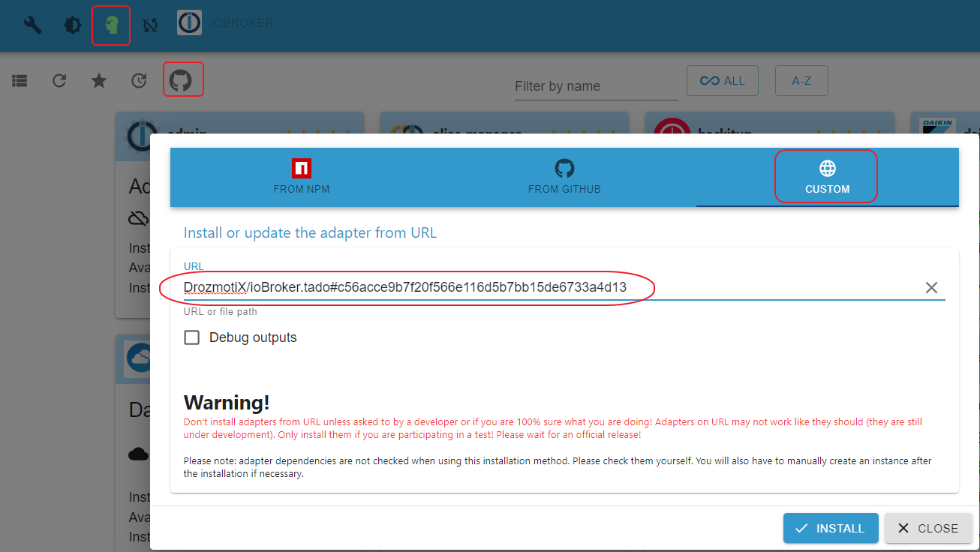
Task: Show favorite adapters via the star icon
Action: coord(98,79)
